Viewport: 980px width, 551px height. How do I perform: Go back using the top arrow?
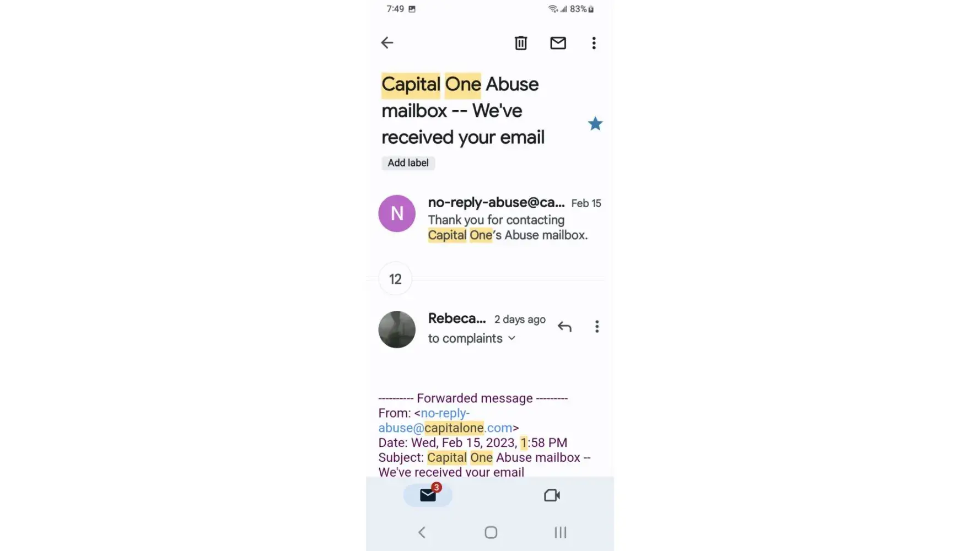(387, 43)
